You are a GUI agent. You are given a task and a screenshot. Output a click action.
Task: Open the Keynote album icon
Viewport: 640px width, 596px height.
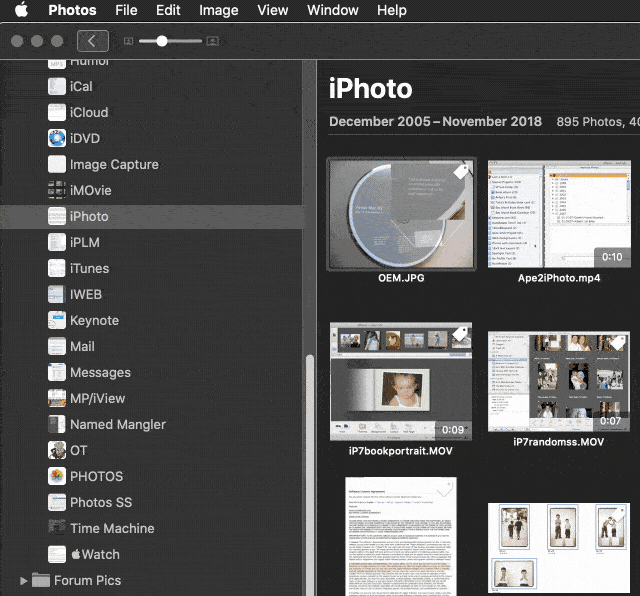(x=57, y=321)
